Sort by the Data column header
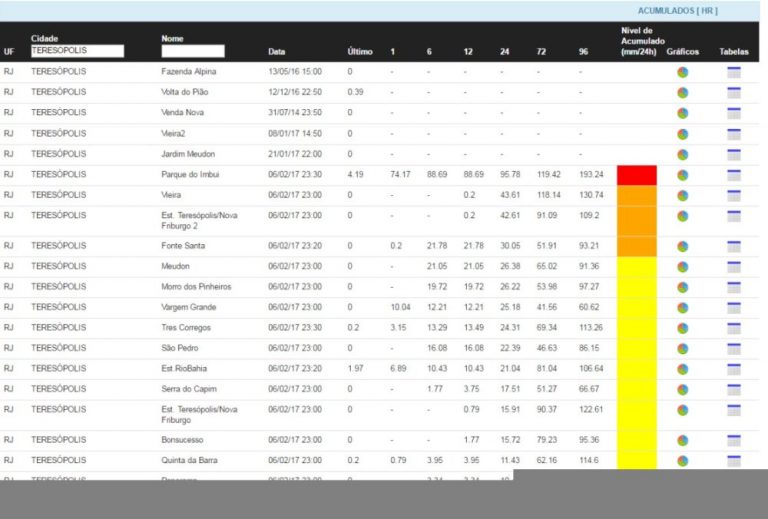768x519 pixels. tap(277, 51)
